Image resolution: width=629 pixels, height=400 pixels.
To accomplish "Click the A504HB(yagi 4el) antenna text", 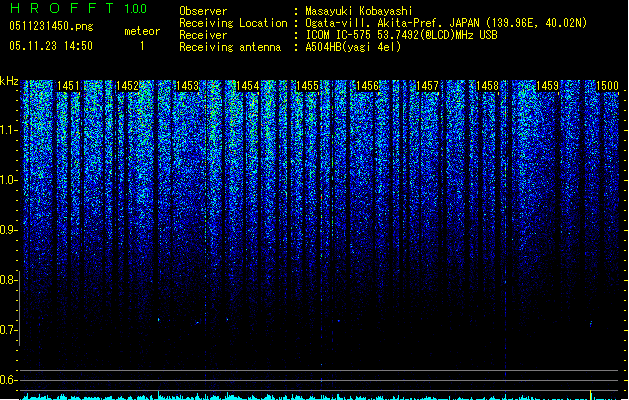I will click(353, 47).
